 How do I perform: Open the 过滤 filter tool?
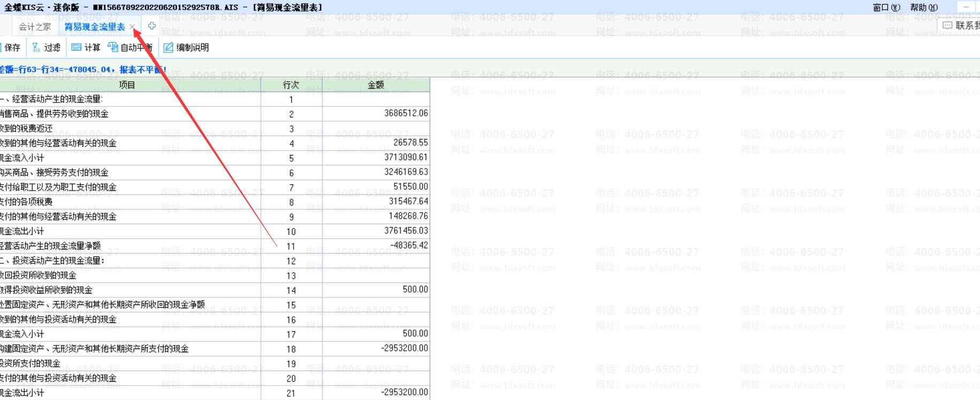coord(46,48)
